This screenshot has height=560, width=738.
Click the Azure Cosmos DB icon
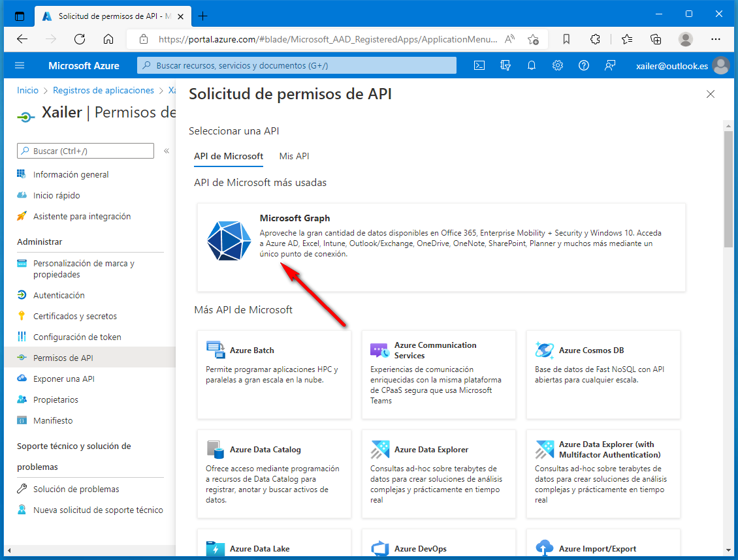[545, 350]
